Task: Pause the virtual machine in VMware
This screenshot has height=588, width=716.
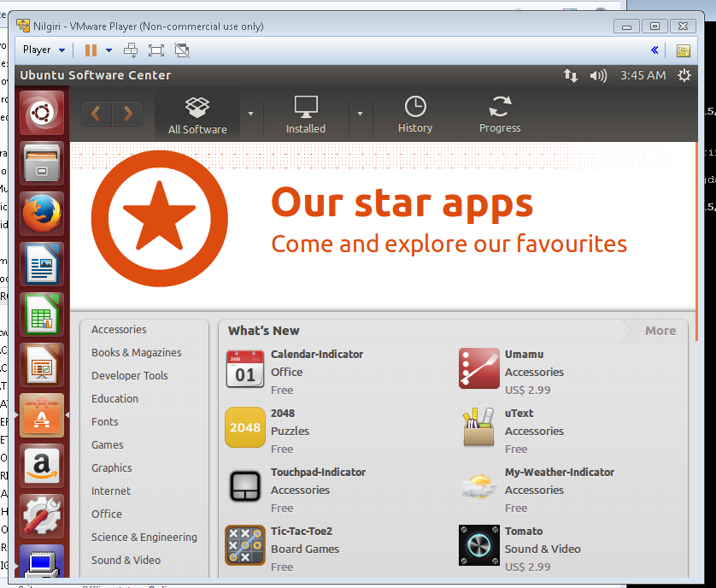Action: pos(91,50)
